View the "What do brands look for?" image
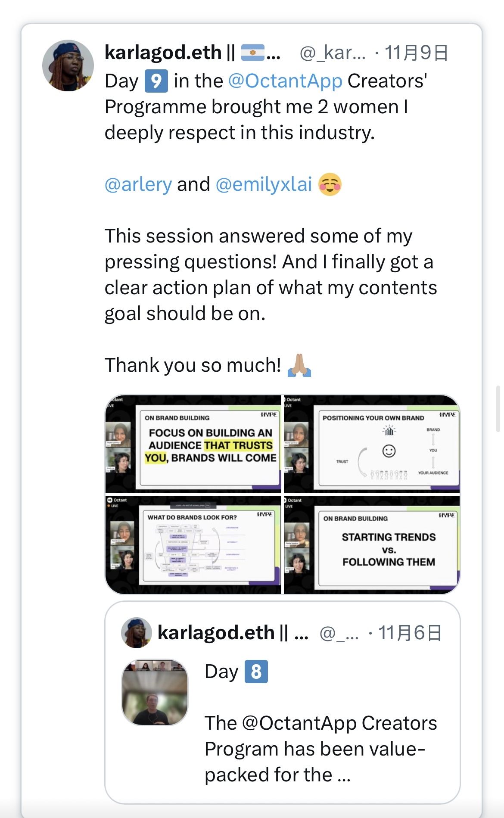This screenshot has width=504, height=818. pos(193,545)
